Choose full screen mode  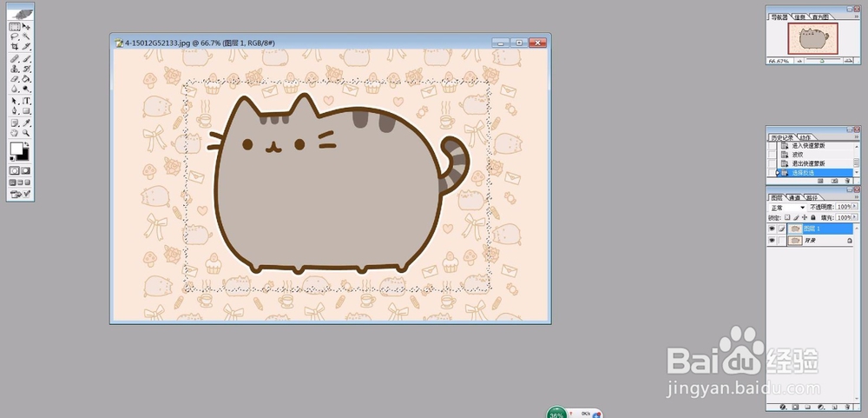pyautogui.click(x=28, y=182)
